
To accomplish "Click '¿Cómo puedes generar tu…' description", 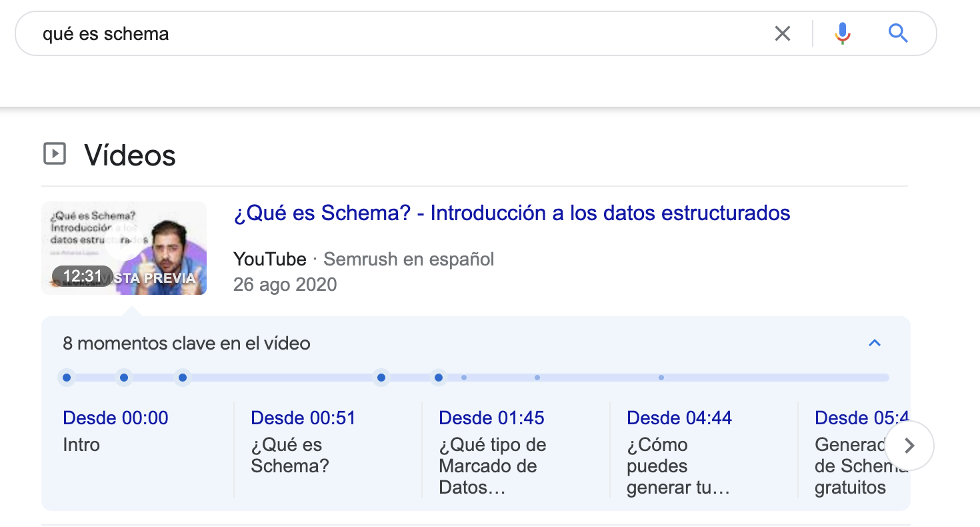I will (678, 466).
